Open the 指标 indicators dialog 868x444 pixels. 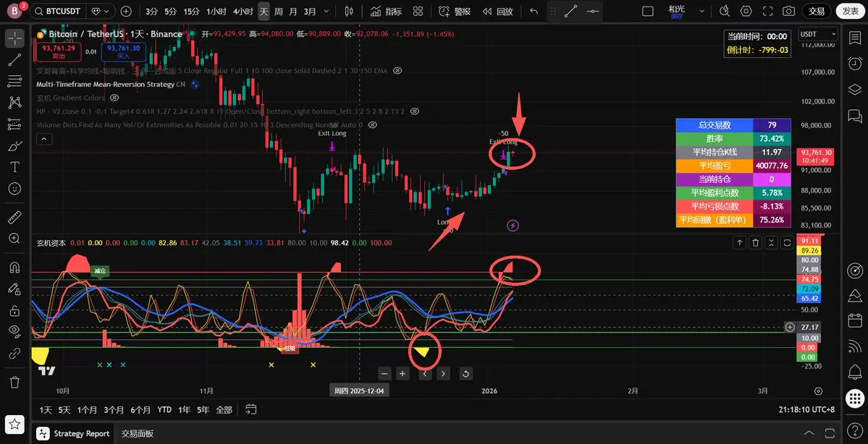tap(386, 11)
